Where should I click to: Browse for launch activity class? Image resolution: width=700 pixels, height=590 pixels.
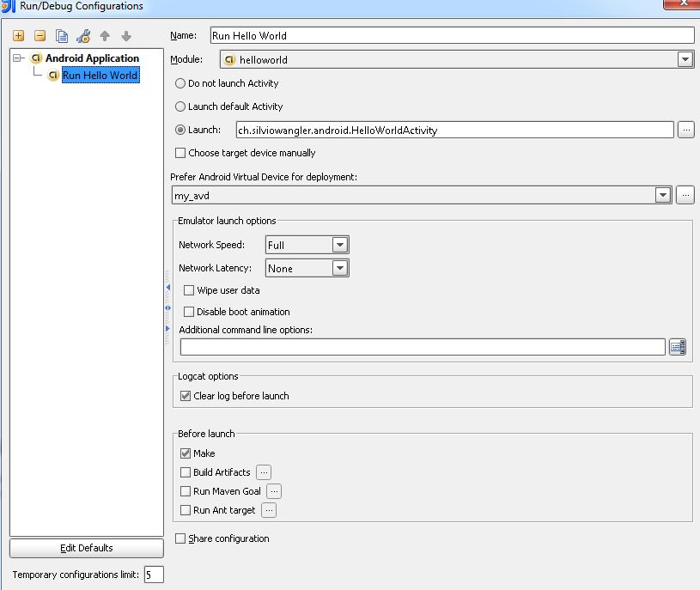coord(686,130)
